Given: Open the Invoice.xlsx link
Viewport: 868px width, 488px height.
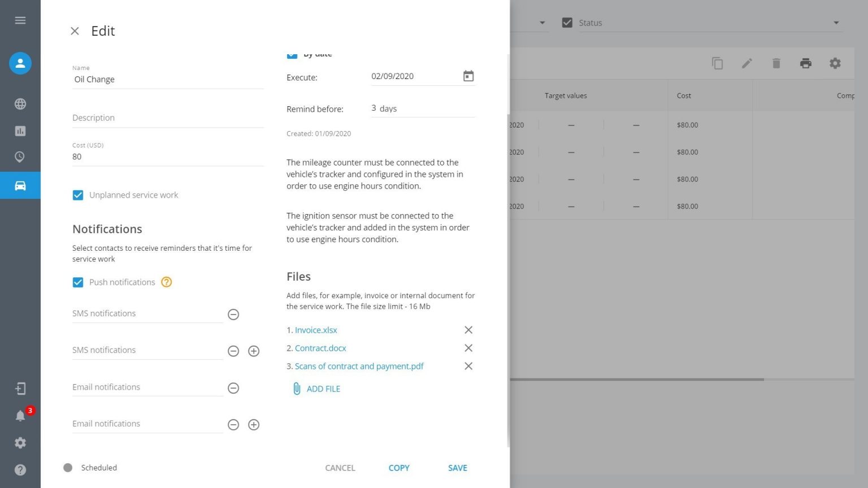Looking at the screenshot, I should (x=316, y=330).
